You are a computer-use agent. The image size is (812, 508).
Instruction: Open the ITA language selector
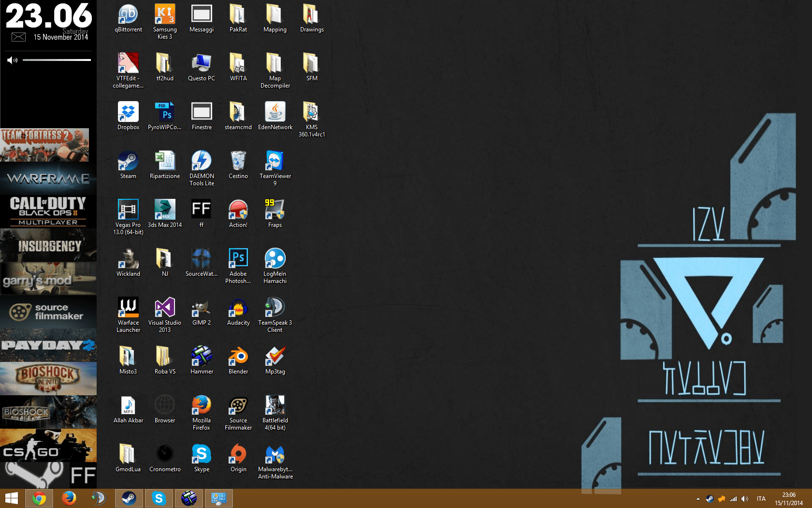coord(761,498)
